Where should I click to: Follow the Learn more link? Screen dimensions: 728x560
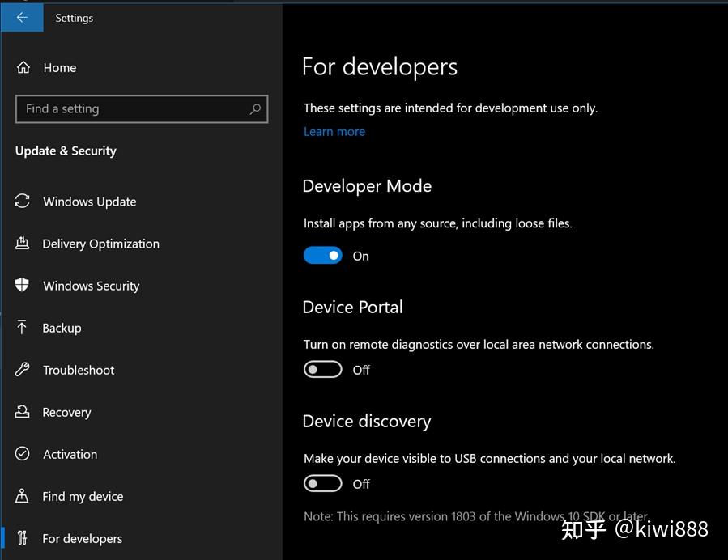[x=334, y=132]
